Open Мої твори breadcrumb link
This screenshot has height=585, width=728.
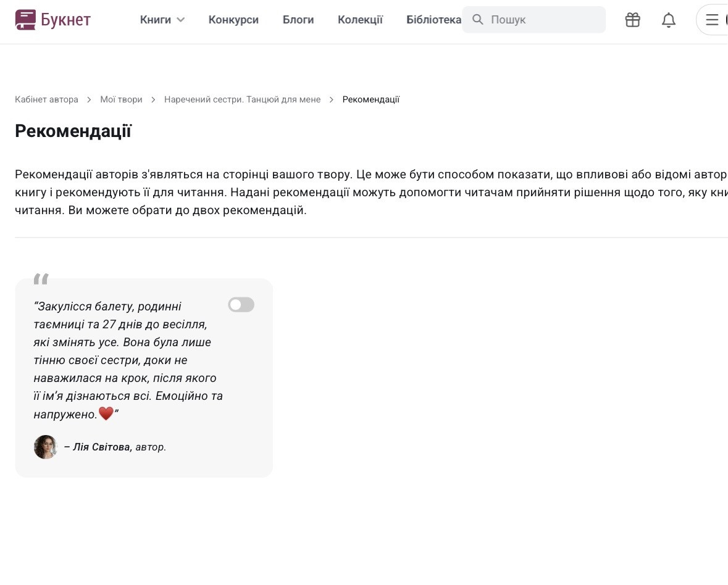121,100
